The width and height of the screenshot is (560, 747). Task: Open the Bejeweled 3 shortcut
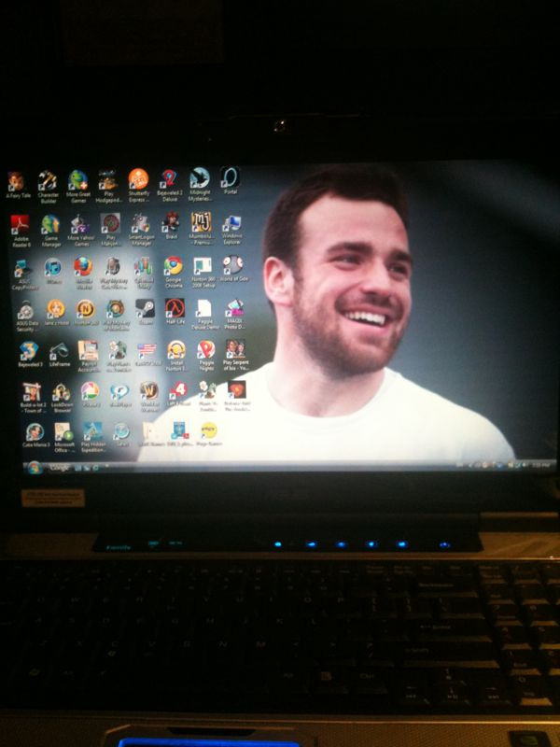(x=28, y=351)
